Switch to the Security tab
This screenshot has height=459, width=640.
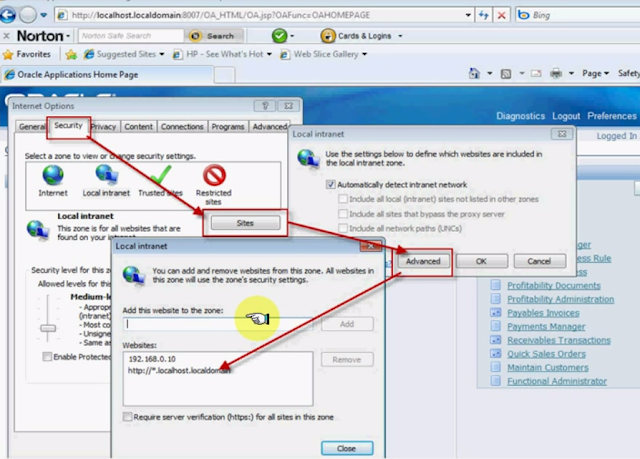tap(68, 126)
